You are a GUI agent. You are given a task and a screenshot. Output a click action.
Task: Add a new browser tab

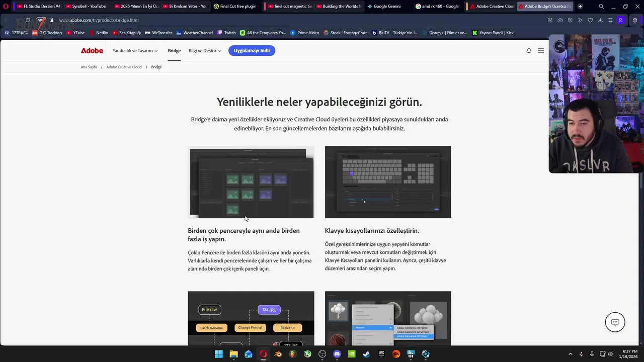(x=580, y=7)
